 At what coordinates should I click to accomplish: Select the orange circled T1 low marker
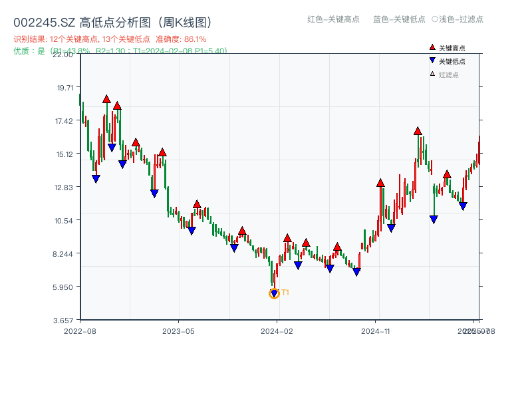[x=274, y=293]
